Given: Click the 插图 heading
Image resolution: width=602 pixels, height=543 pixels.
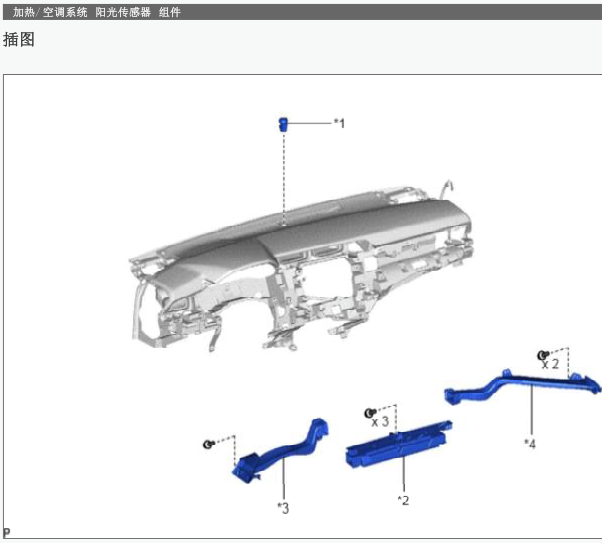Looking at the screenshot, I should (19, 40).
